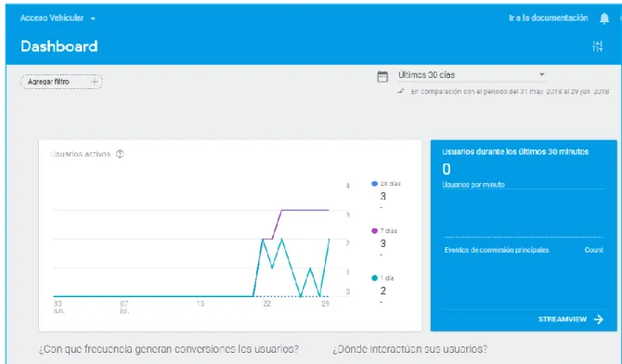Image resolution: width=622 pixels, height=364 pixels.
Task: Click Eventos de conversión principales header
Action: click(x=497, y=250)
